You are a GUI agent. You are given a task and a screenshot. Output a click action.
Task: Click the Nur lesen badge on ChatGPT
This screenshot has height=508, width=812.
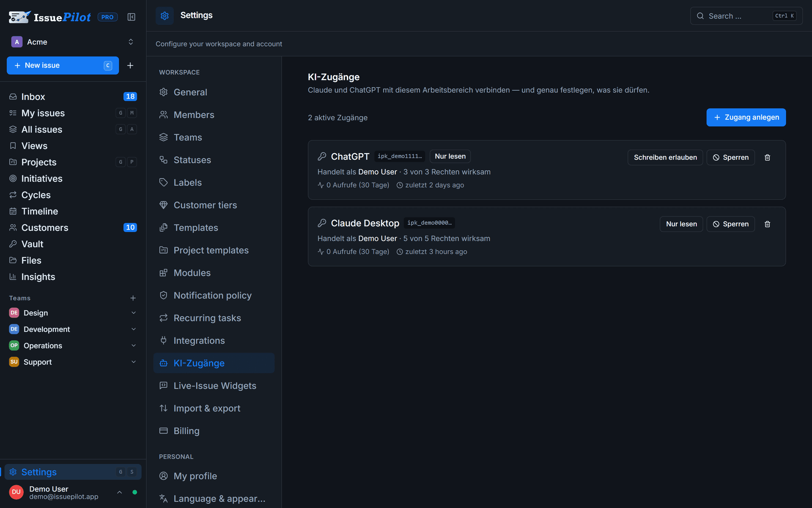(450, 156)
